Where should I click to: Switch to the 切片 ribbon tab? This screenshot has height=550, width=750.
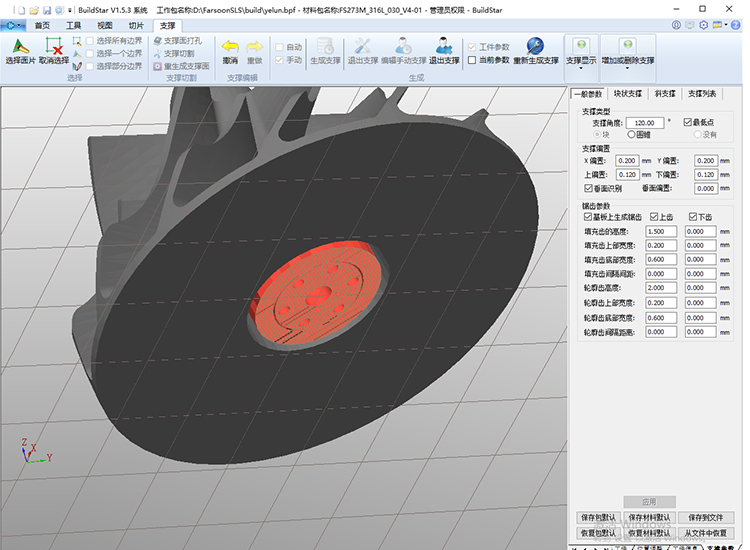pos(136,25)
